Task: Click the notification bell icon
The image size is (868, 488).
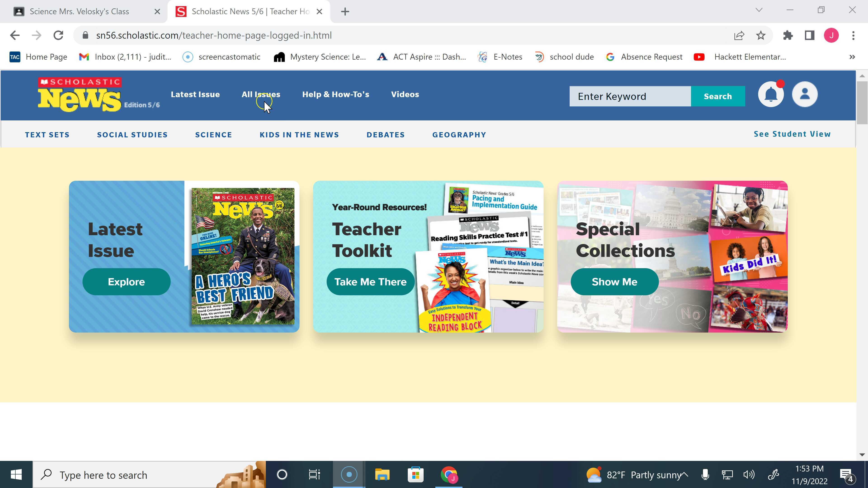Action: [x=771, y=95]
